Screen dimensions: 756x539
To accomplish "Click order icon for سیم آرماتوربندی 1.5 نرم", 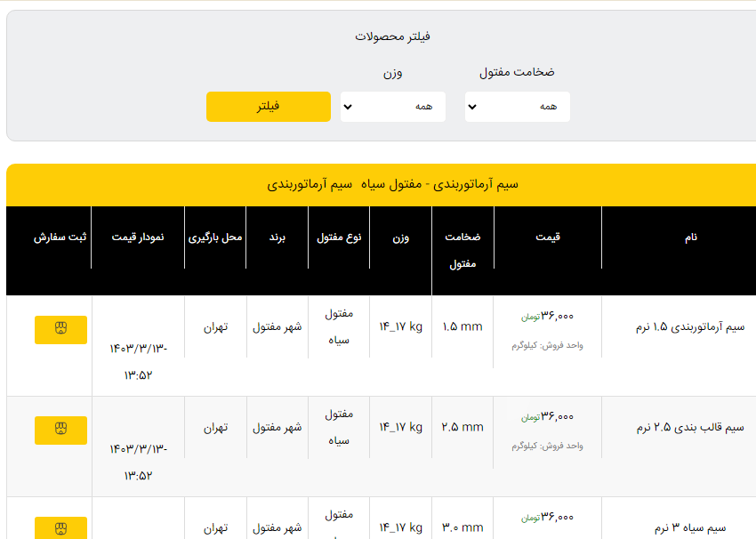I will coord(60,330).
